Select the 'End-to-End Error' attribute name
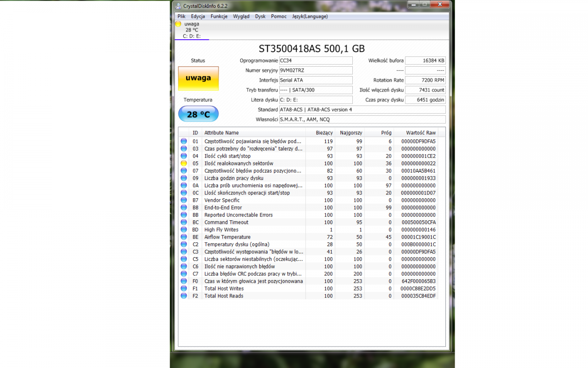The image size is (588, 368). point(223,208)
